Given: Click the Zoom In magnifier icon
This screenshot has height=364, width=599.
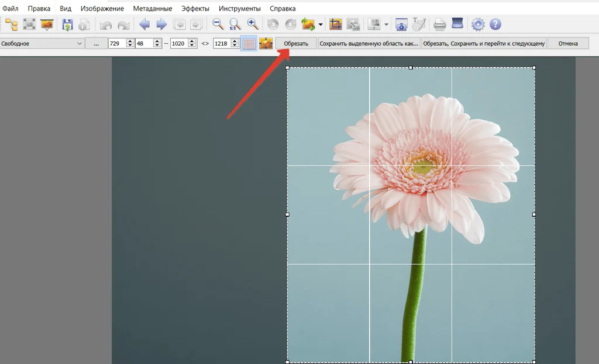Looking at the screenshot, I should coord(253,25).
